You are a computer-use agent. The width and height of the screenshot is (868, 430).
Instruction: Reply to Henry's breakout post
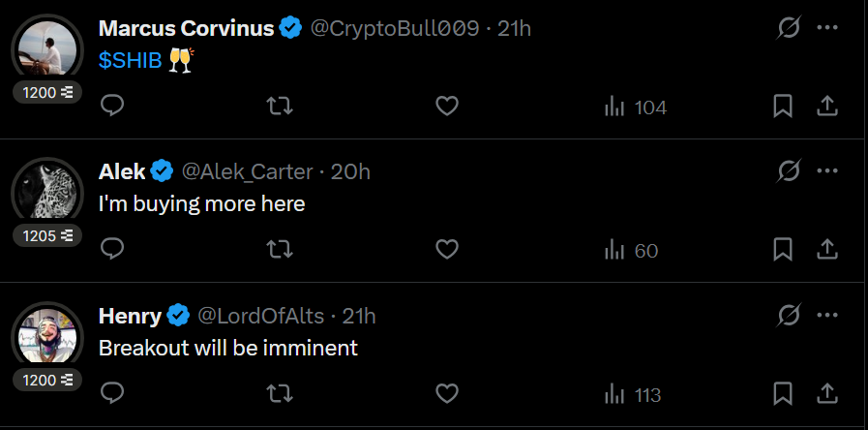coord(112,393)
